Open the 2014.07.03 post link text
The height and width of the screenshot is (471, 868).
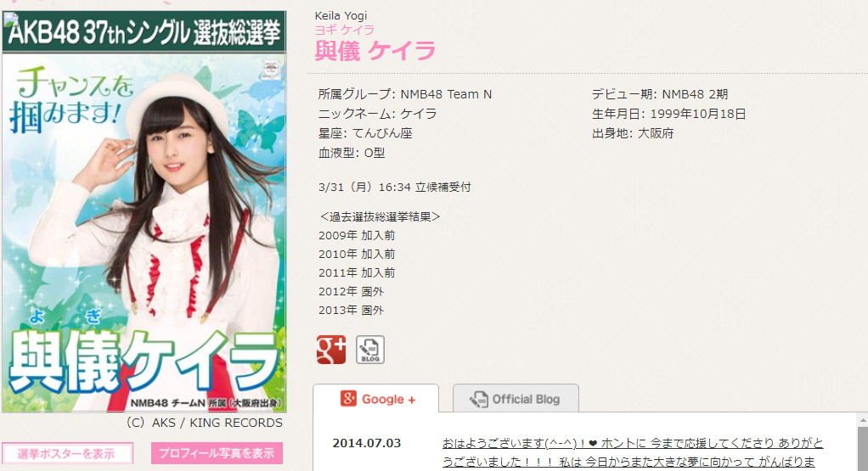632,452
